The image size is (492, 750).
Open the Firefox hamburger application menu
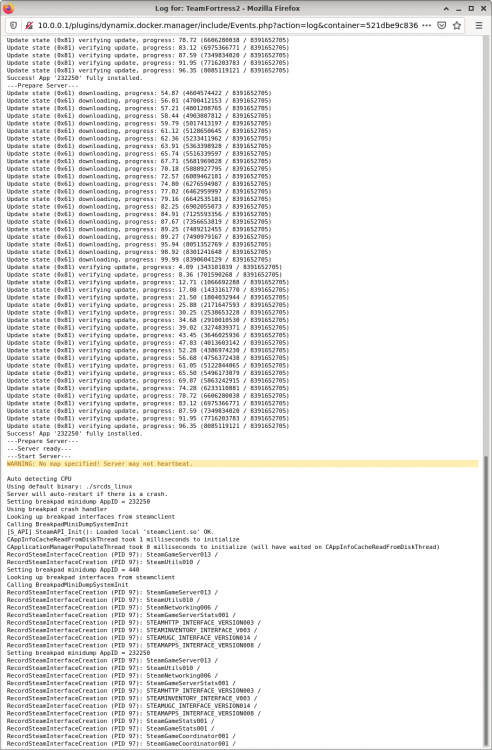click(479, 25)
